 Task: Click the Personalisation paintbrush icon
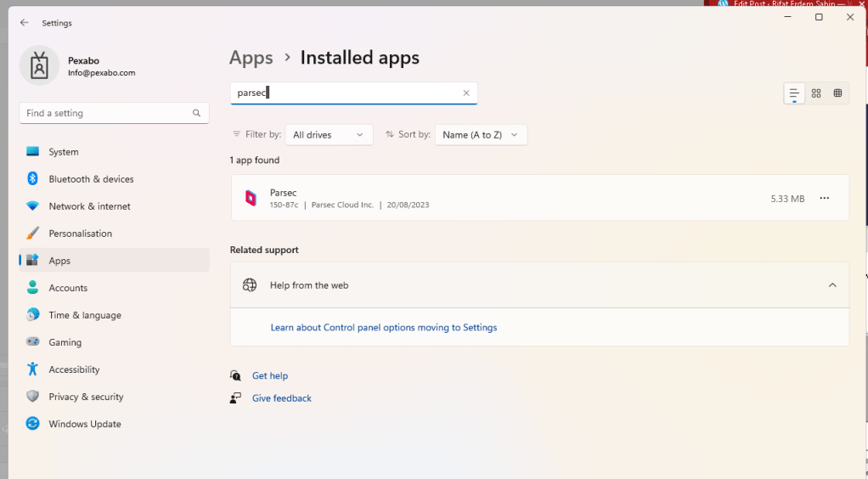pyautogui.click(x=32, y=234)
